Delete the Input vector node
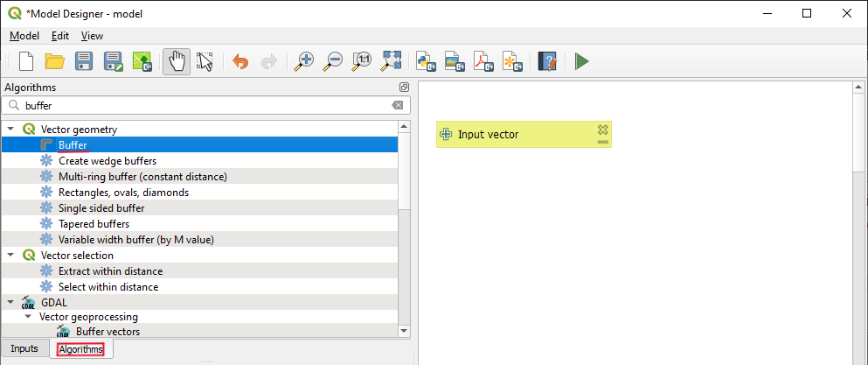Viewport: 868px width, 365px height. (602, 129)
